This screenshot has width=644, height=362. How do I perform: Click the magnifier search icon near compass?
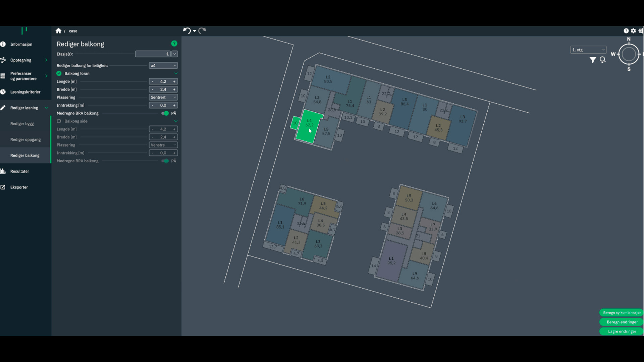603,60
